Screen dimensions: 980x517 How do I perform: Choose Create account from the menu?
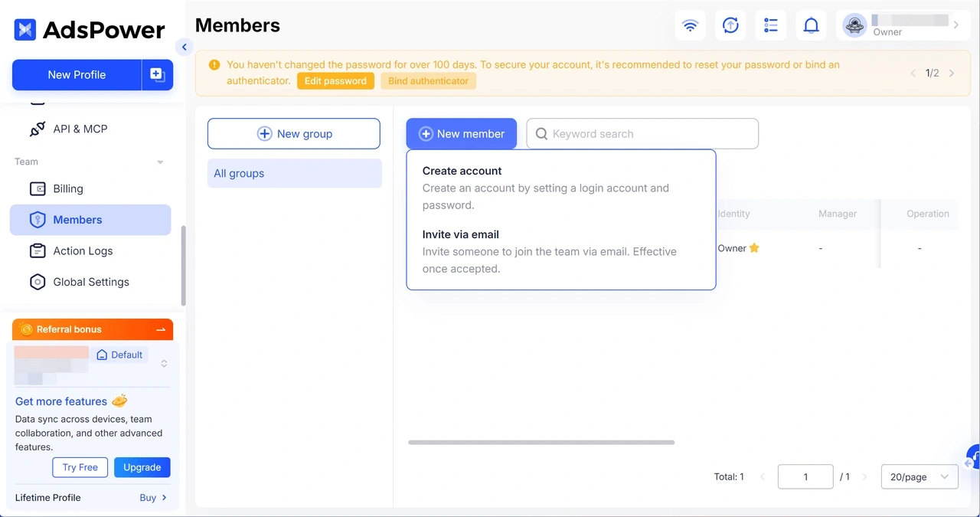[x=561, y=188]
